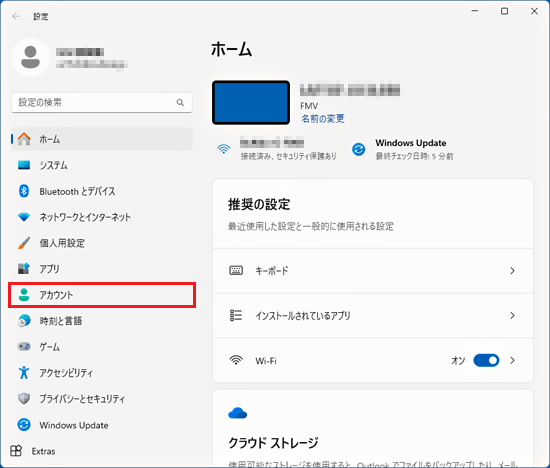Click the 名前の変更 link
This screenshot has width=550, height=468.
click(323, 119)
